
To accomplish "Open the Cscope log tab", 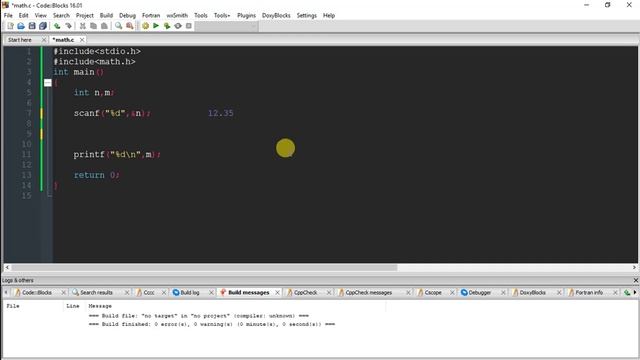I will coord(433,293).
